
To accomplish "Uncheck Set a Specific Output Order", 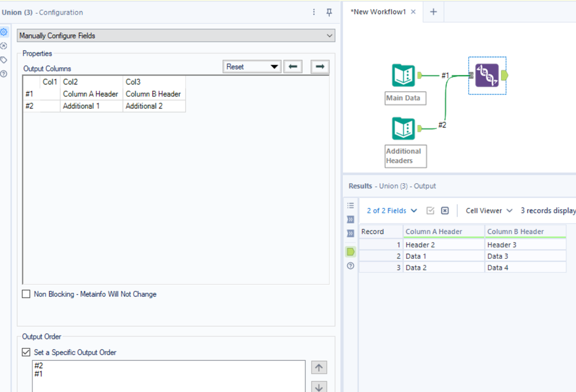I will pyautogui.click(x=26, y=352).
